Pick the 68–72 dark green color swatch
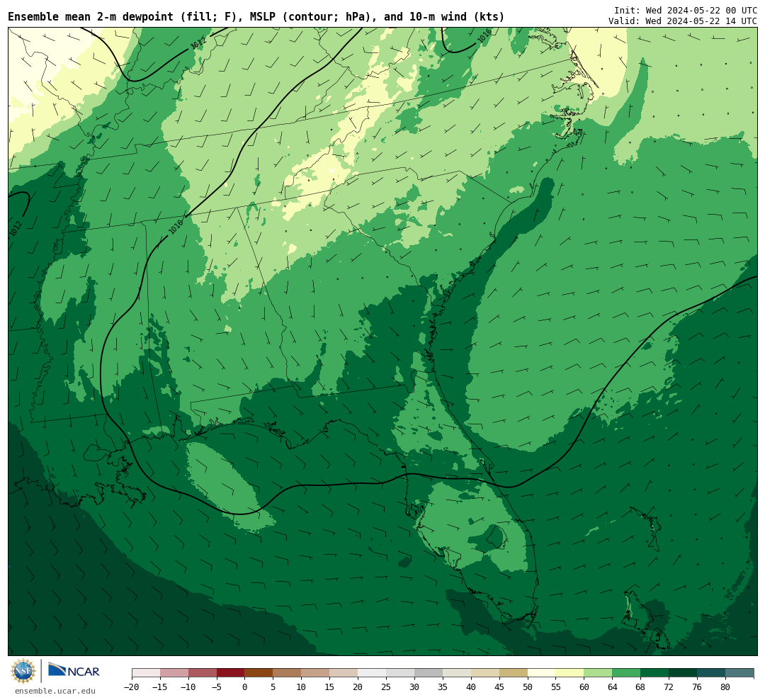Screen dimensions: 765x700 coord(654,673)
